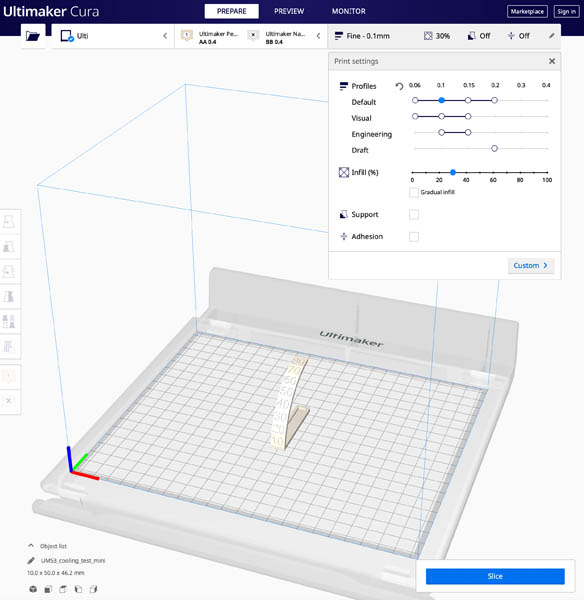Open the Ultimaker BB 0.4 extruder configuration
The image size is (584, 600).
(x=279, y=38)
